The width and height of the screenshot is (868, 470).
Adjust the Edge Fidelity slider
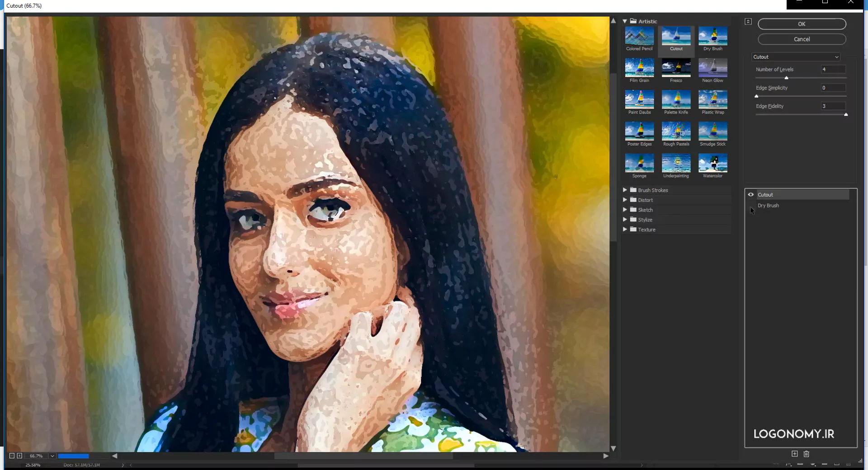click(846, 115)
